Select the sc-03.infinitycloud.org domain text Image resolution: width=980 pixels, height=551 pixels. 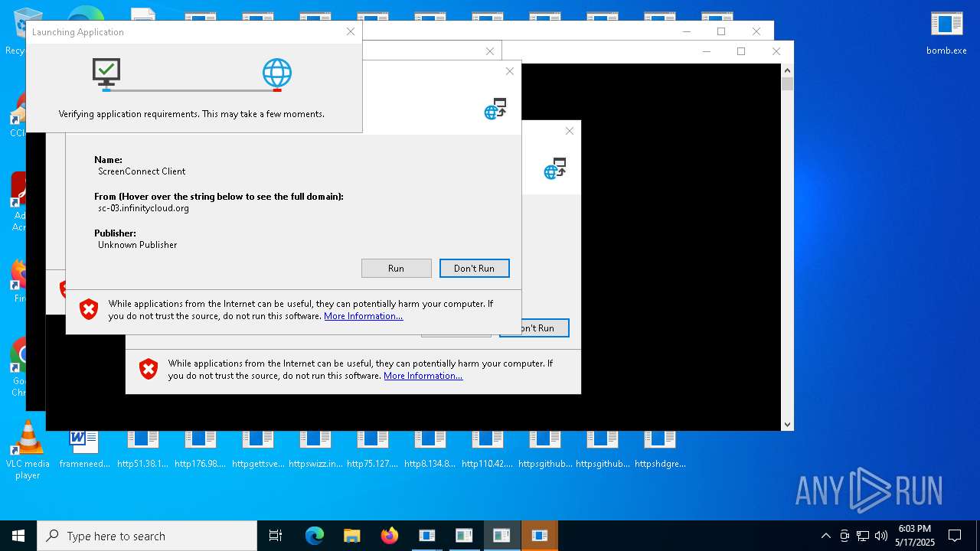point(143,208)
